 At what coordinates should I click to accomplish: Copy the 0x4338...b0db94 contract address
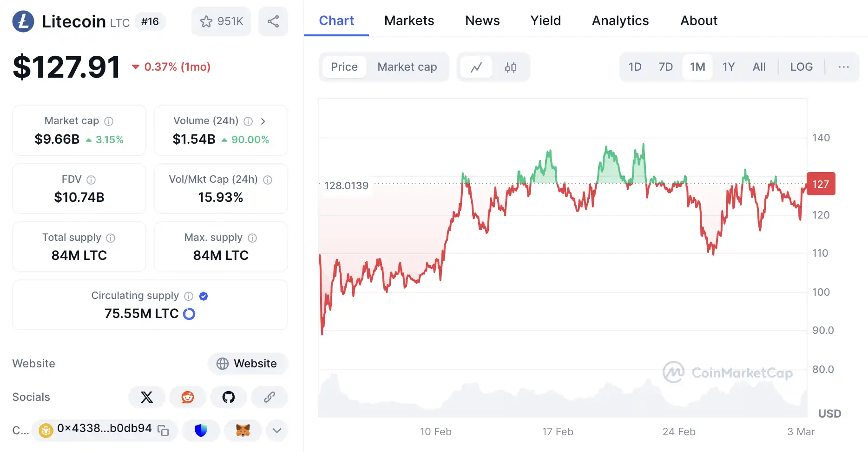[x=163, y=431]
